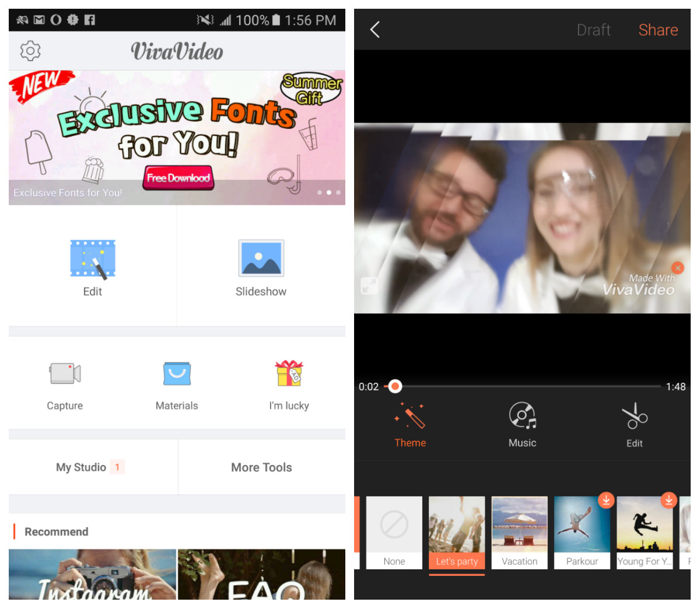Image resolution: width=700 pixels, height=609 pixels.
Task: Choose the Vacation theme thumbnail
Action: 519,533
